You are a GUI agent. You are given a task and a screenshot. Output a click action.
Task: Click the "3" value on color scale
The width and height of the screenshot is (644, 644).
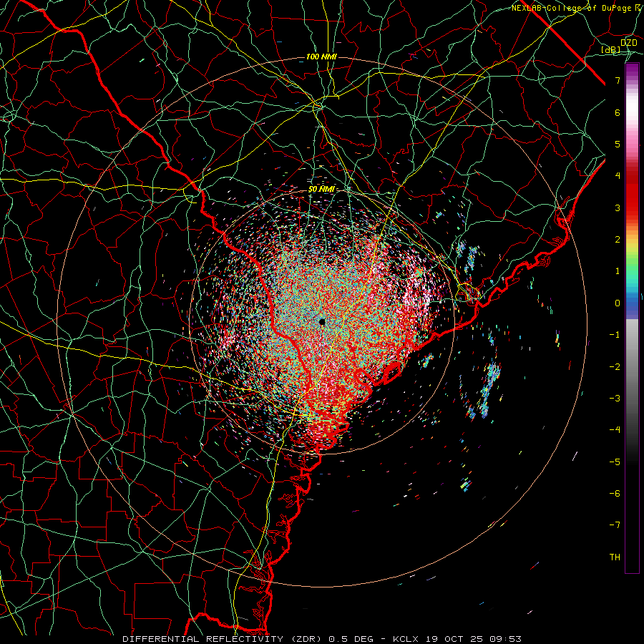[x=618, y=208]
